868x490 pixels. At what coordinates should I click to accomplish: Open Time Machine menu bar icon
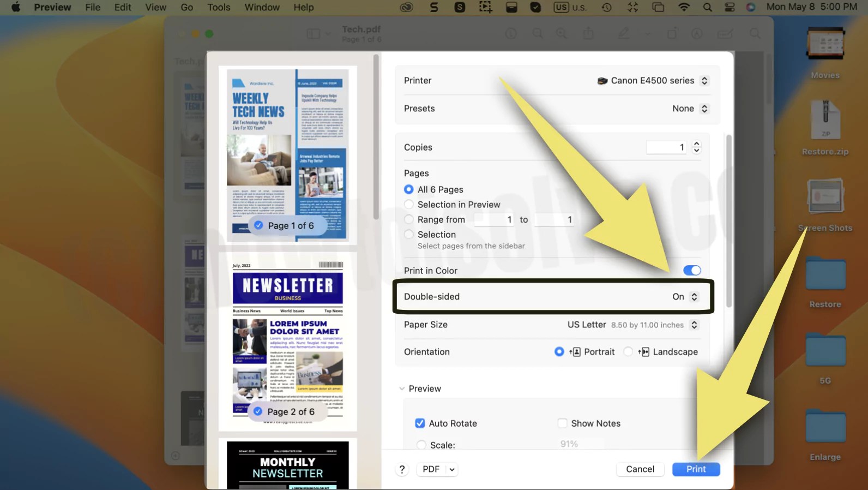coord(606,7)
